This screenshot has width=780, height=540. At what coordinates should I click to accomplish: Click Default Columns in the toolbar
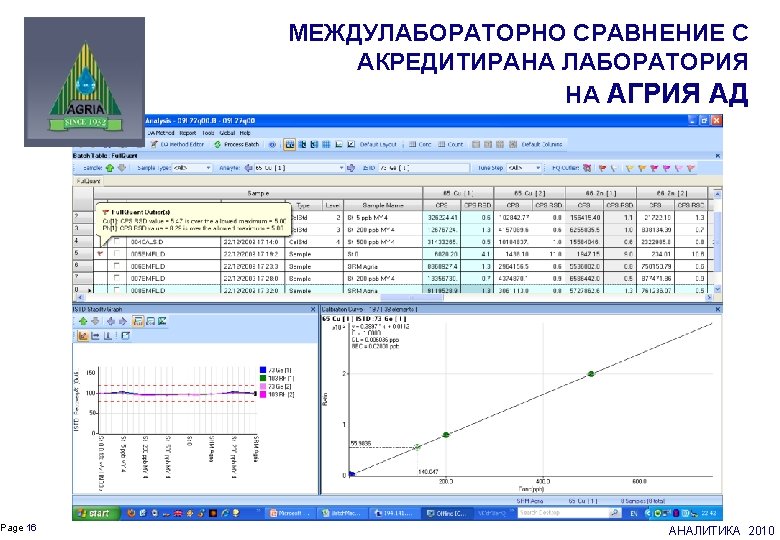coord(542,144)
